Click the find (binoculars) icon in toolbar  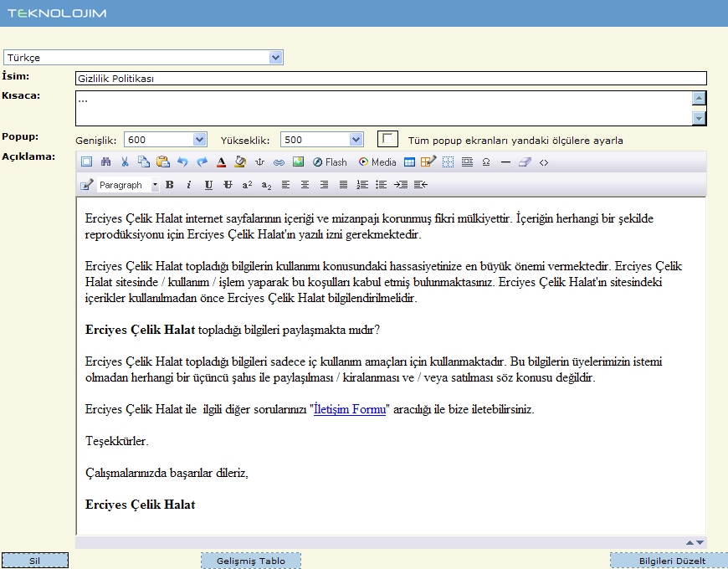[105, 162]
